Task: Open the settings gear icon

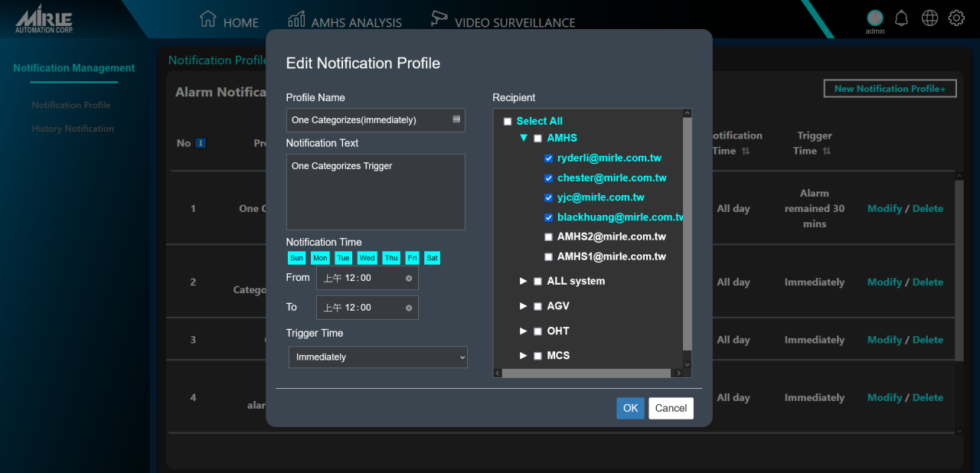Action: point(956,18)
